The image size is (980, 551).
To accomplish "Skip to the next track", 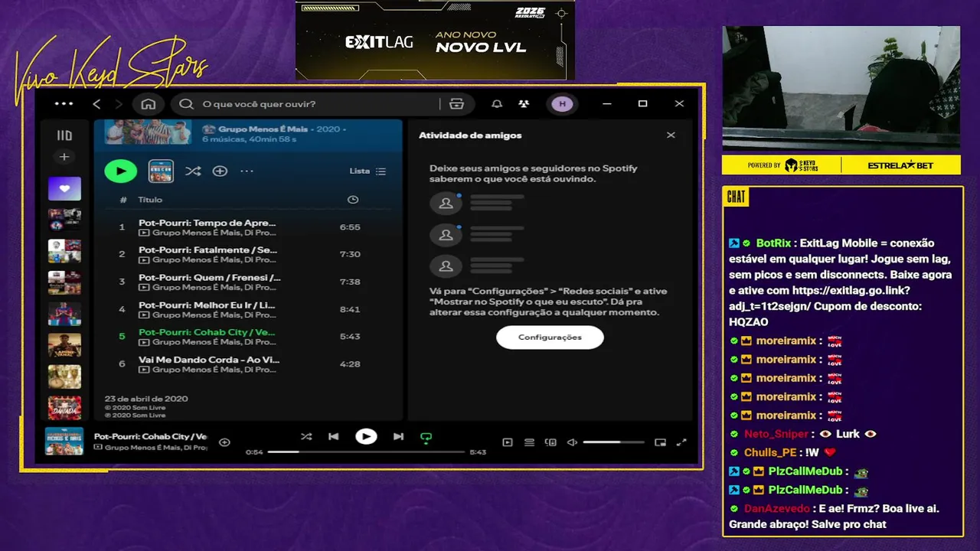I will pyautogui.click(x=398, y=436).
